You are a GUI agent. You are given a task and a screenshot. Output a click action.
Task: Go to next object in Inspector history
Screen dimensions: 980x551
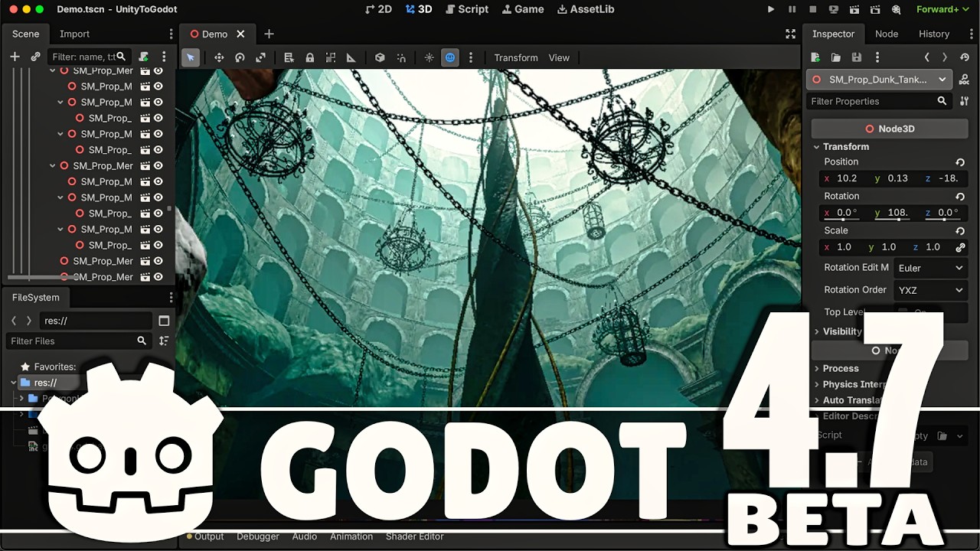[945, 57]
